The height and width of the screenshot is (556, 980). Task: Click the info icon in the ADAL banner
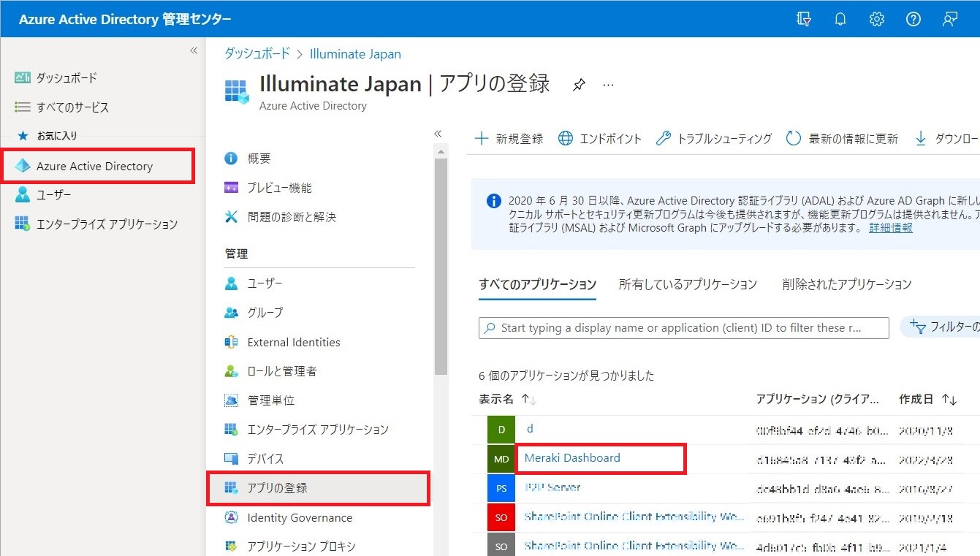pyautogui.click(x=494, y=201)
